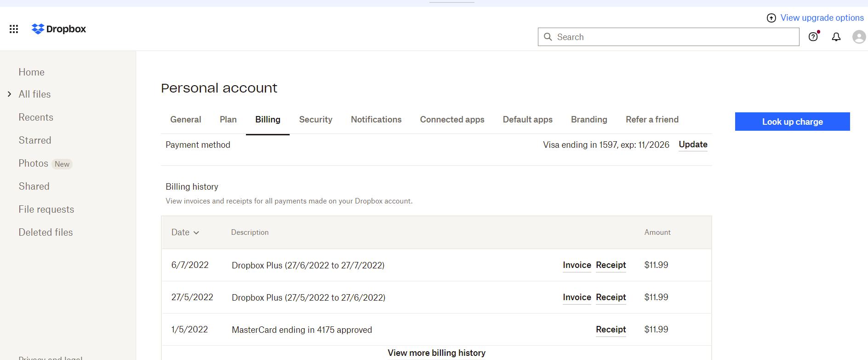Open the notifications bell icon
This screenshot has width=868, height=360.
coord(836,37)
